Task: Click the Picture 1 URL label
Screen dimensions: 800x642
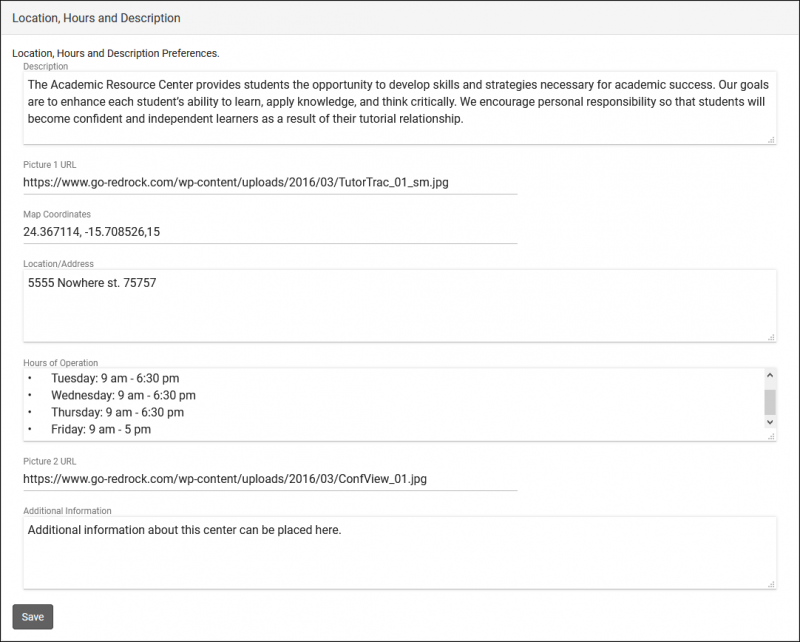Action: [50, 165]
